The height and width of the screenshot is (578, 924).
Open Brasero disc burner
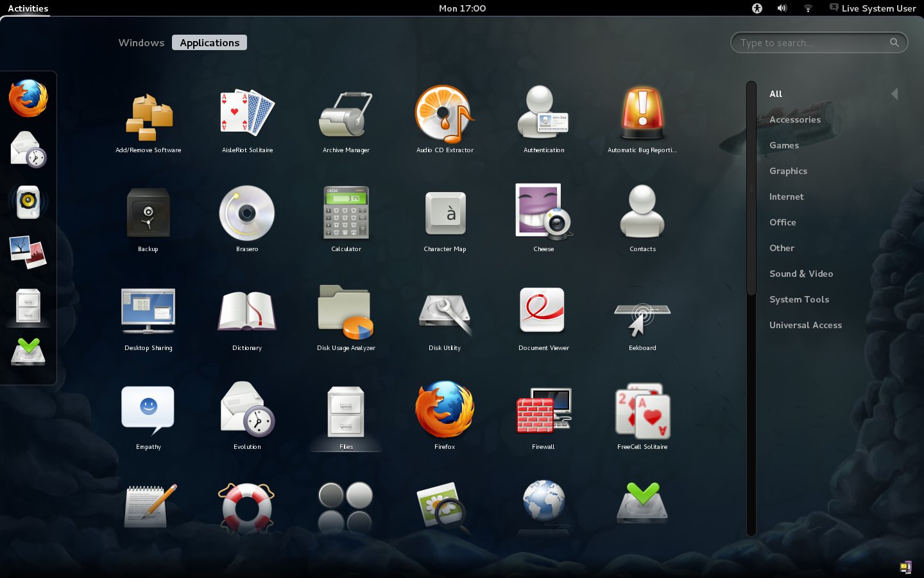point(247,213)
